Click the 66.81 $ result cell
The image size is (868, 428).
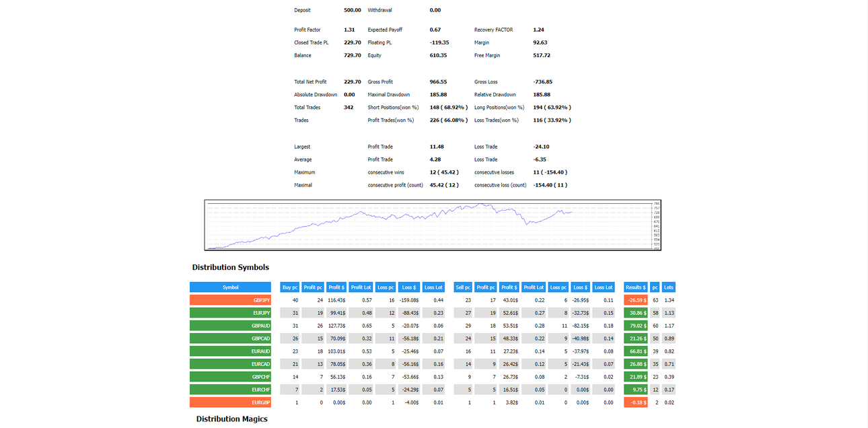tap(636, 351)
